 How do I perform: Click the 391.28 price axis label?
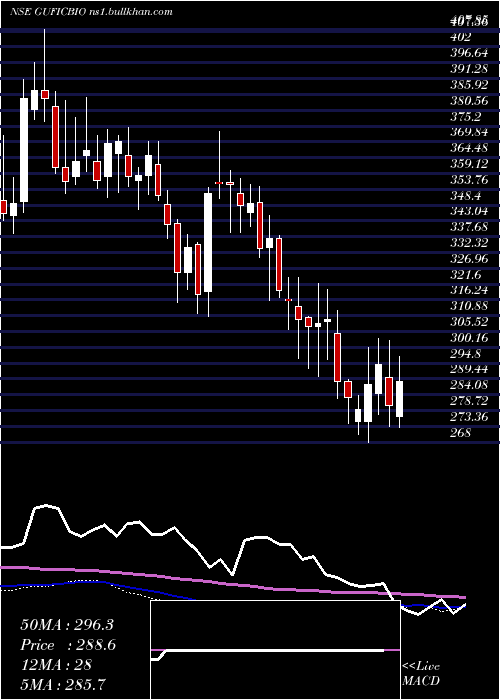468,69
